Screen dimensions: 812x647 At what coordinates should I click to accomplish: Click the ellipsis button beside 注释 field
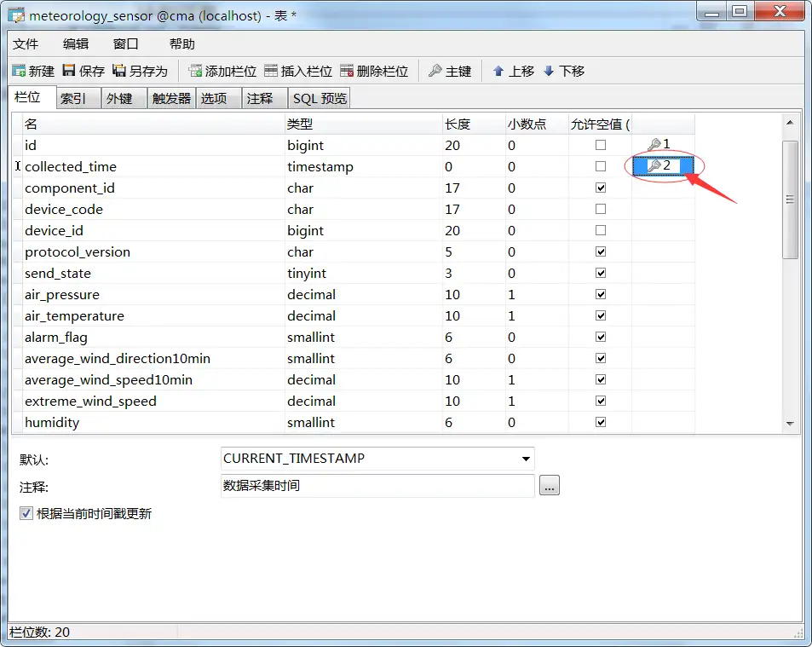pos(550,486)
